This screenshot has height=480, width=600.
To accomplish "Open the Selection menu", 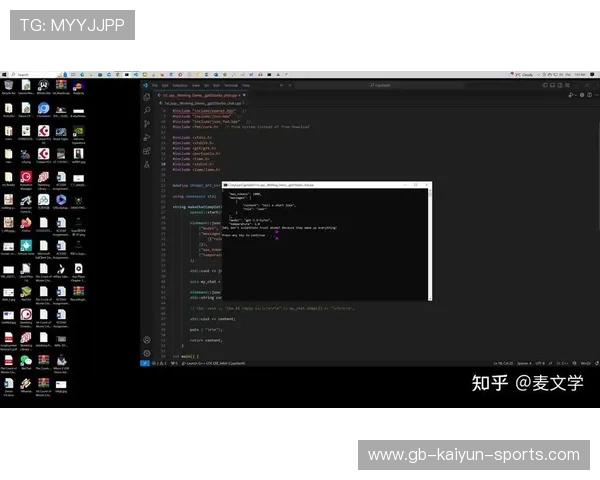I will pyautogui.click(x=180, y=85).
